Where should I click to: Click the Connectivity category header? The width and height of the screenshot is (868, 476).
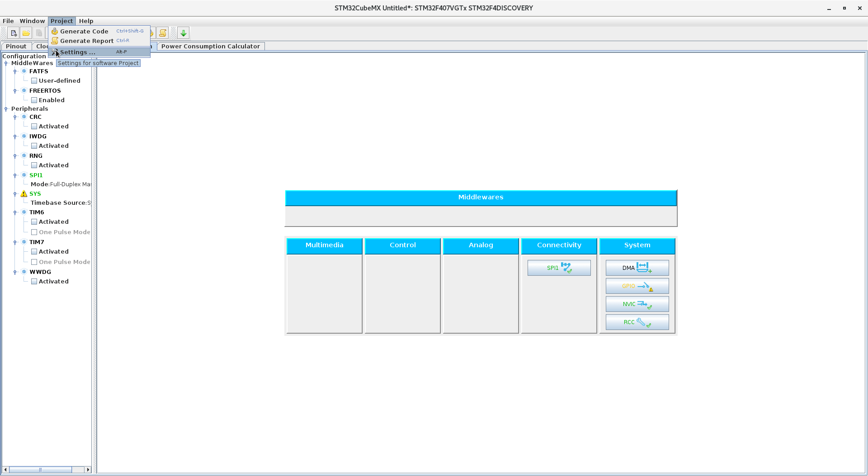559,245
